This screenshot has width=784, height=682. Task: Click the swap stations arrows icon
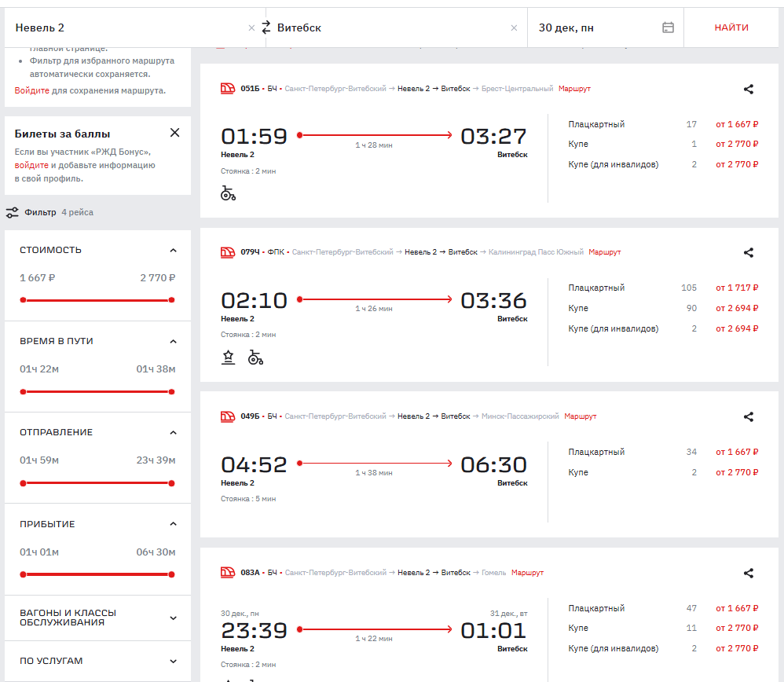pos(266,27)
